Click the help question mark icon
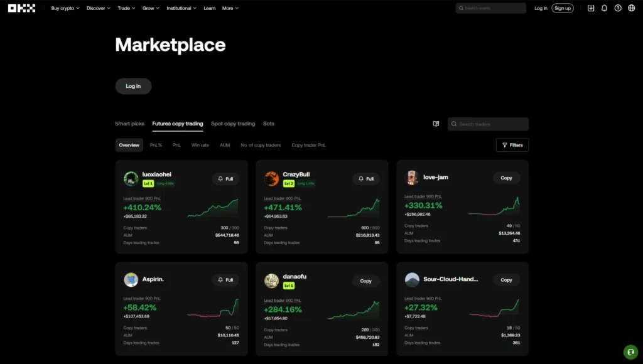The height and width of the screenshot is (364, 643). coord(618,8)
